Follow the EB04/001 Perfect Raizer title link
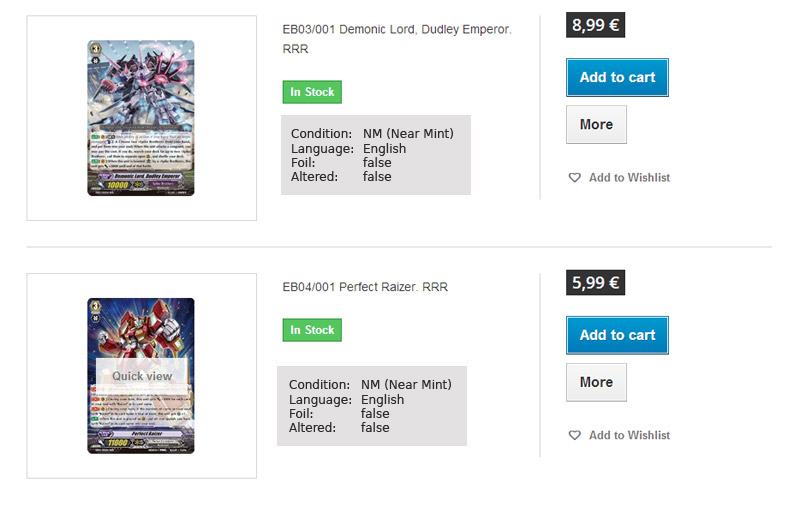The height and width of the screenshot is (512, 800). coord(365,287)
